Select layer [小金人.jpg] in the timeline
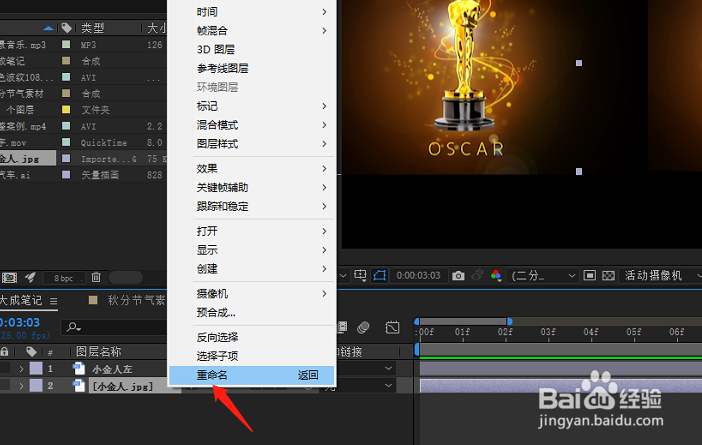Viewport: 702px width, 445px height. tap(123, 386)
